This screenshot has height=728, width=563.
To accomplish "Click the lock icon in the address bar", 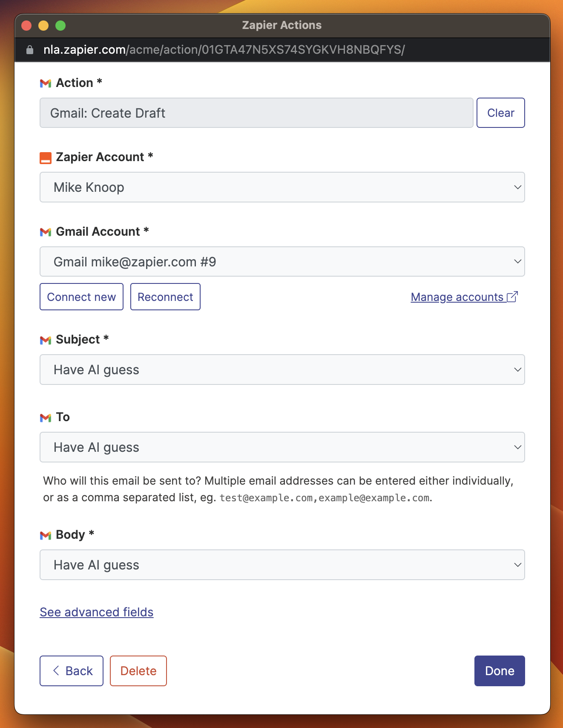I will pyautogui.click(x=30, y=50).
